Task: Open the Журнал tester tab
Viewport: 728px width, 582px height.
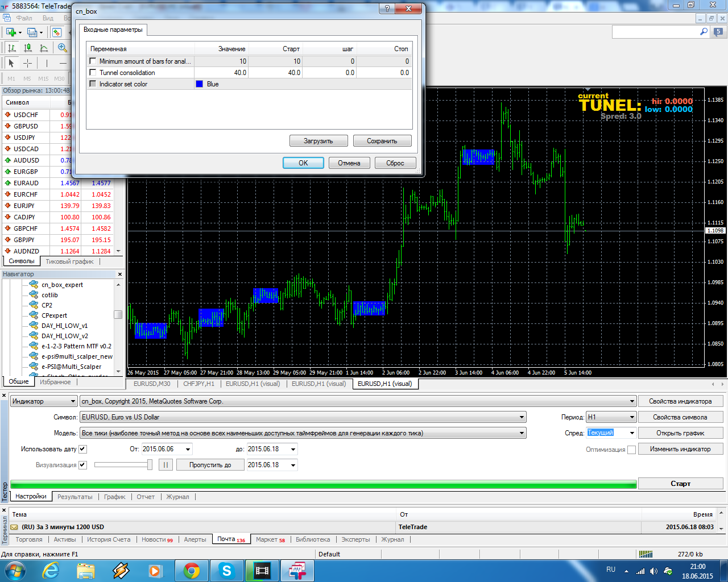Action: point(177,497)
